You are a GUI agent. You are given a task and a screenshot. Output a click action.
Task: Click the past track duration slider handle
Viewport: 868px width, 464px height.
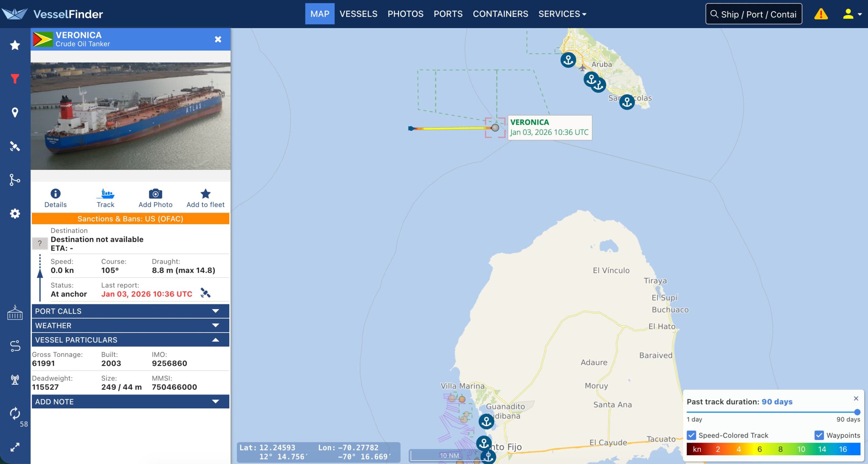coord(857,412)
